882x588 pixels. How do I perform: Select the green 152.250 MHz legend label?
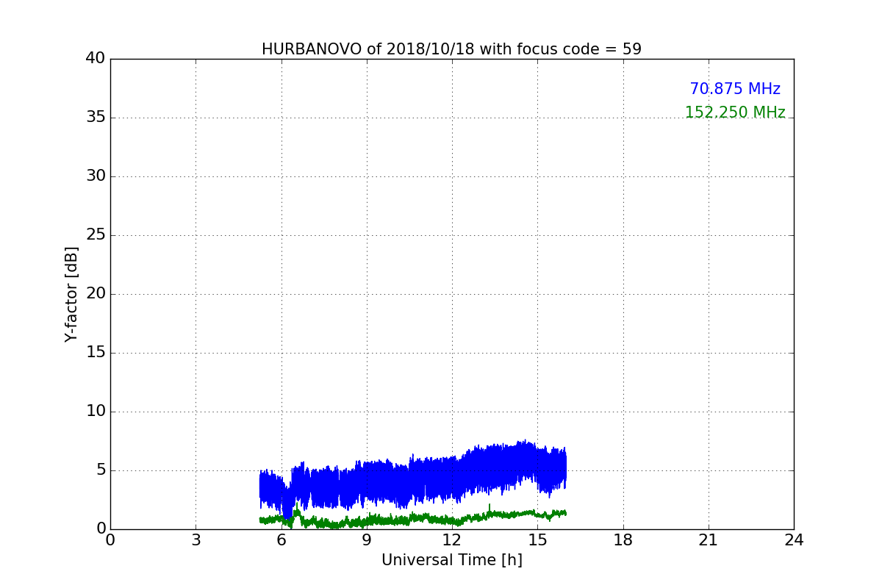[735, 112]
